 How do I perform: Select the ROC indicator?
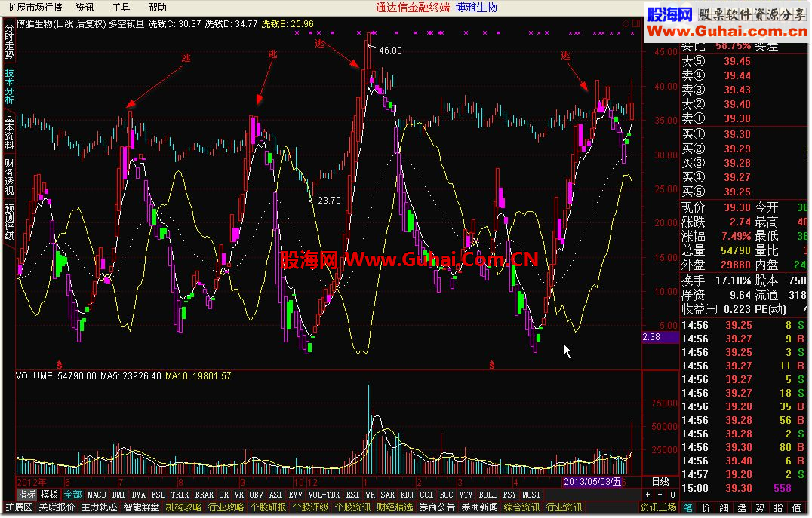[x=447, y=495]
